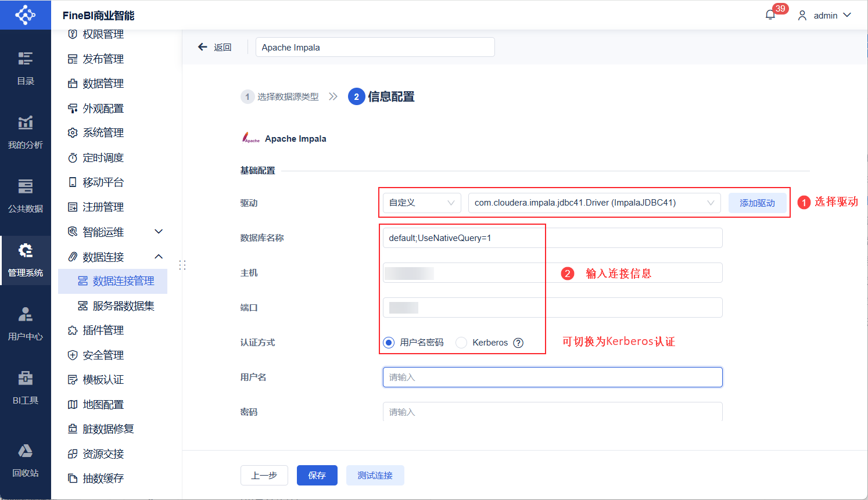Click the 保存 save button
The width and height of the screenshot is (868, 500).
[317, 475]
